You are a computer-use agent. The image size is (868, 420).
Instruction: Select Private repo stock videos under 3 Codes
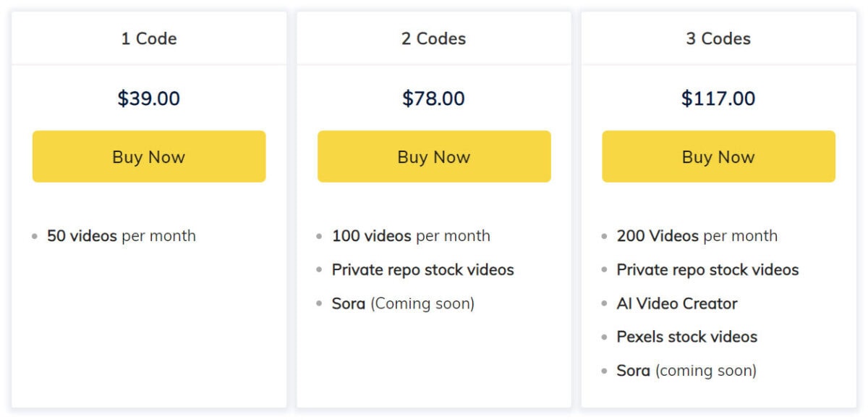[x=707, y=269]
